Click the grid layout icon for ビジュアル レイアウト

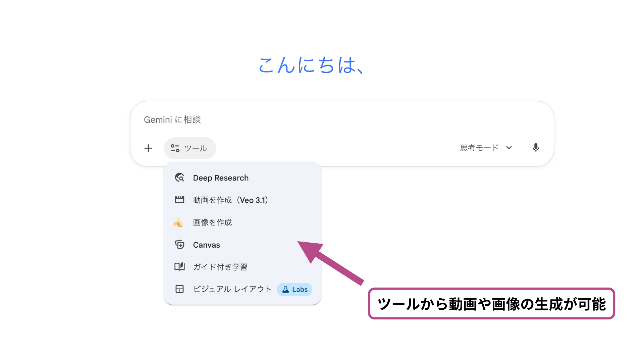(x=179, y=289)
